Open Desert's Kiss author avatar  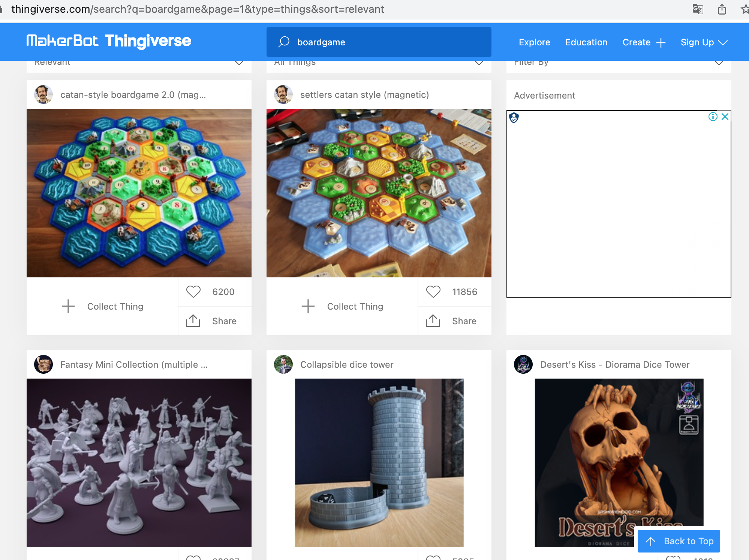(523, 364)
